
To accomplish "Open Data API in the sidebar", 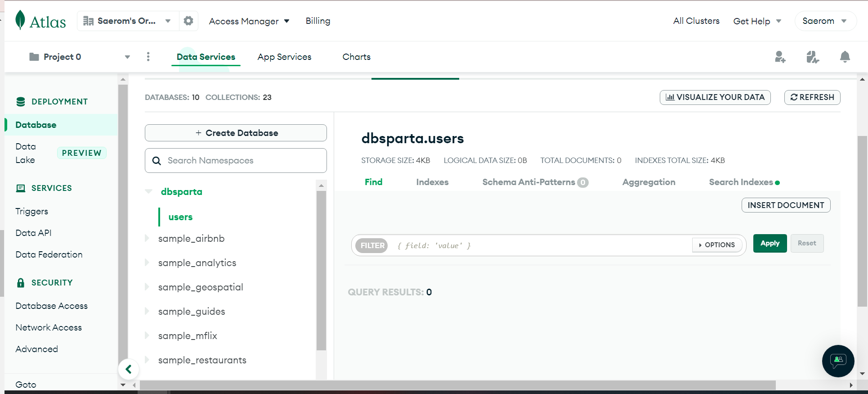I will [x=33, y=233].
